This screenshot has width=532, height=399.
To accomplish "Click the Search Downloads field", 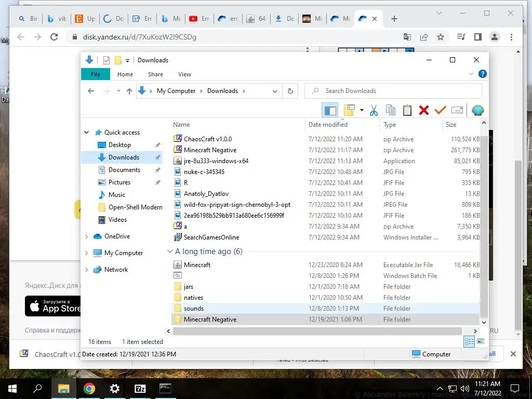I will [393, 91].
